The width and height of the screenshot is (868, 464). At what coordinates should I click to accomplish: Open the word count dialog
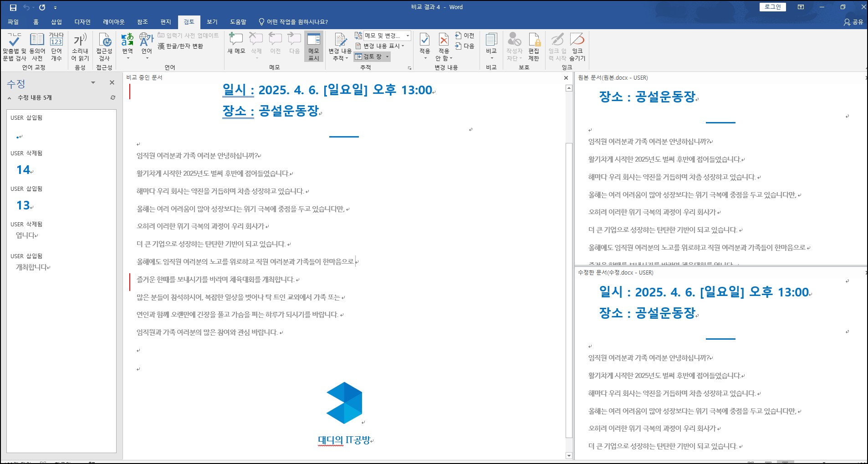[x=56, y=47]
